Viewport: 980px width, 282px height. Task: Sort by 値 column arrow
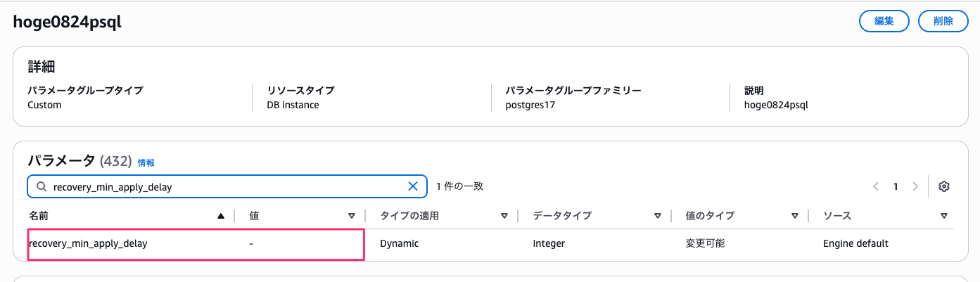click(352, 216)
